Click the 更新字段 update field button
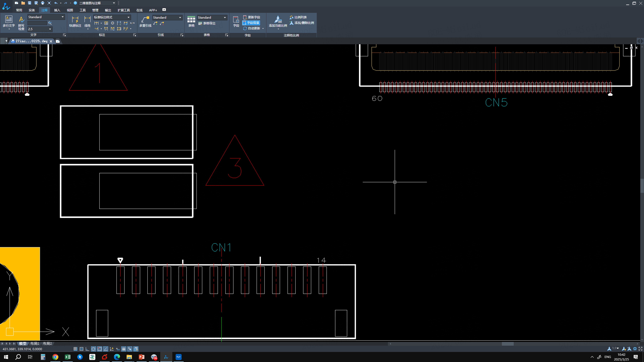The height and width of the screenshot is (362, 644). [252, 17]
